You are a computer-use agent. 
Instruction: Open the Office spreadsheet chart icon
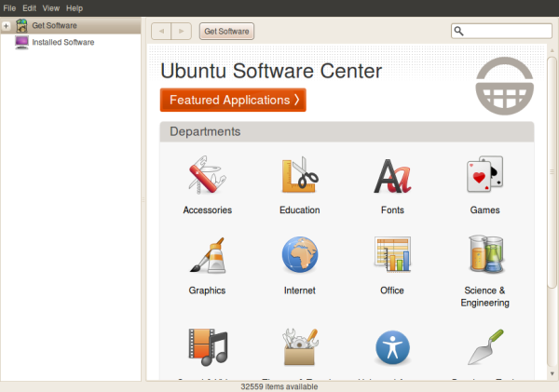coord(392,254)
